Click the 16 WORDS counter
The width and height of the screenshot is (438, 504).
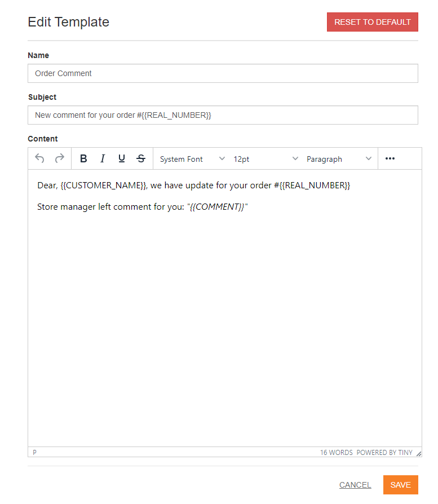(336, 452)
